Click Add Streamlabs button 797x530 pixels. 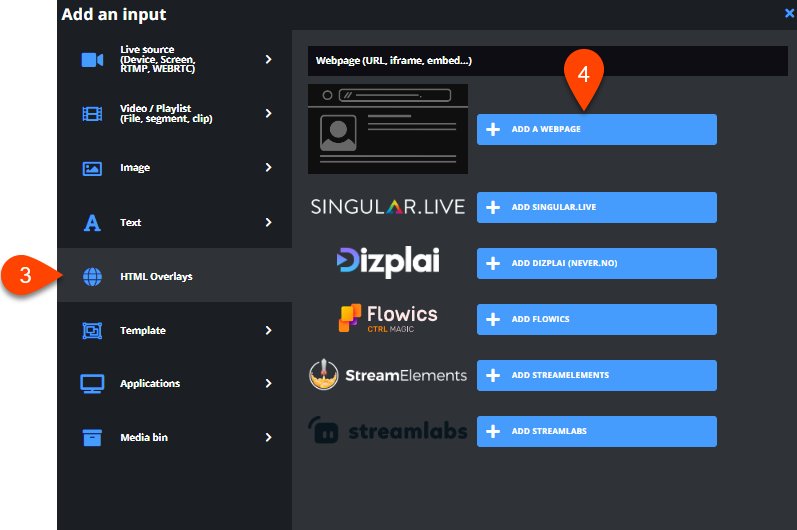click(597, 431)
